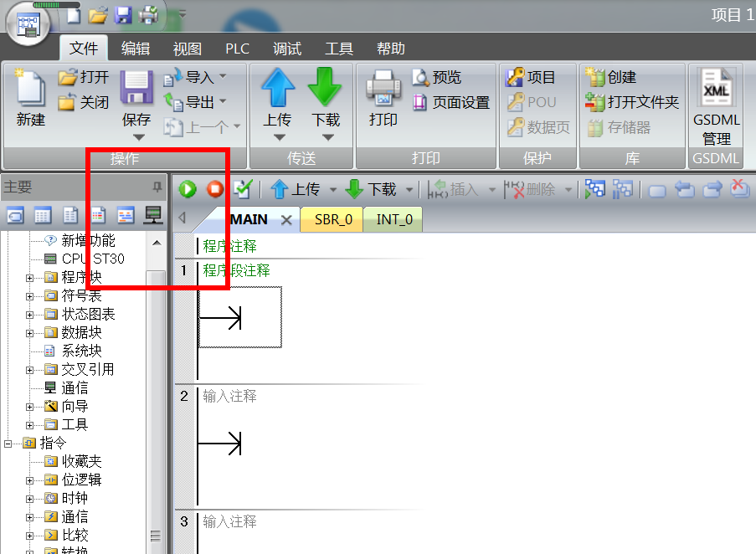Open a project with 打开

pyautogui.click(x=84, y=77)
